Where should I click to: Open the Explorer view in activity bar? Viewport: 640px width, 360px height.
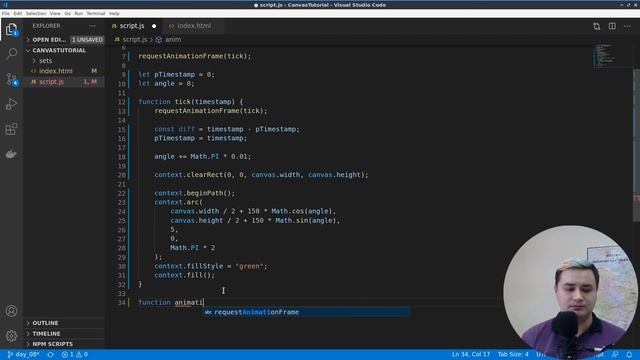[11, 29]
